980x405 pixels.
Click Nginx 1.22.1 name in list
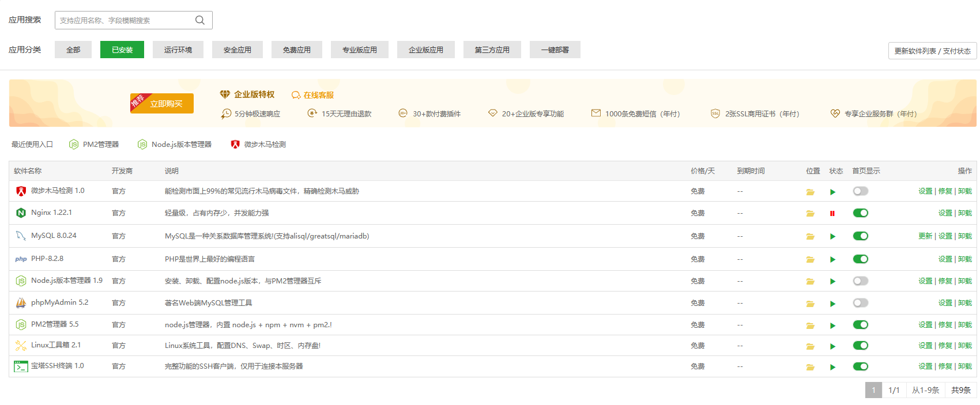pos(51,213)
